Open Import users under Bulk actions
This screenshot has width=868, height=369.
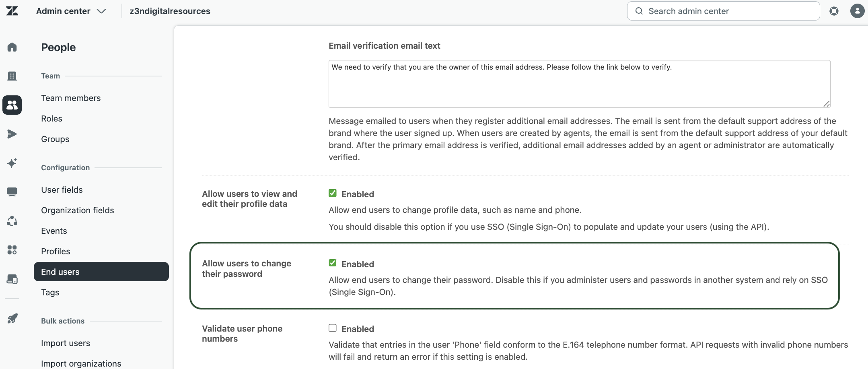(66, 343)
